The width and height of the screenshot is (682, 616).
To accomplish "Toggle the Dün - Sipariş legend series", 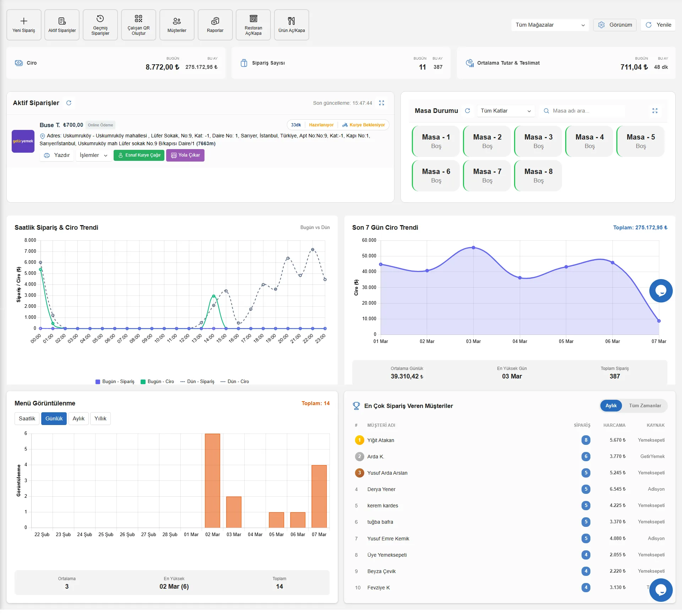I will tap(197, 382).
